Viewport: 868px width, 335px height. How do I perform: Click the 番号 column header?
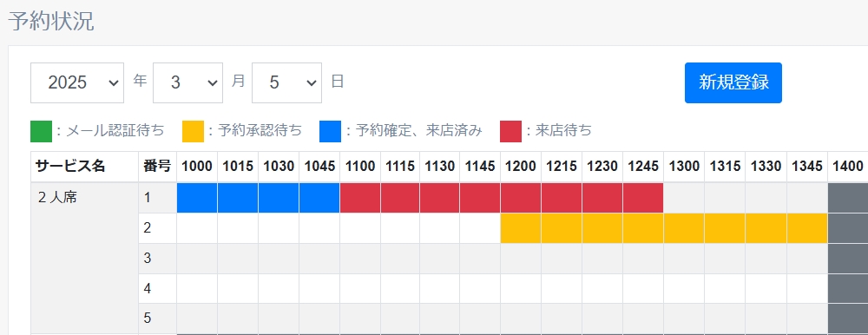click(158, 166)
